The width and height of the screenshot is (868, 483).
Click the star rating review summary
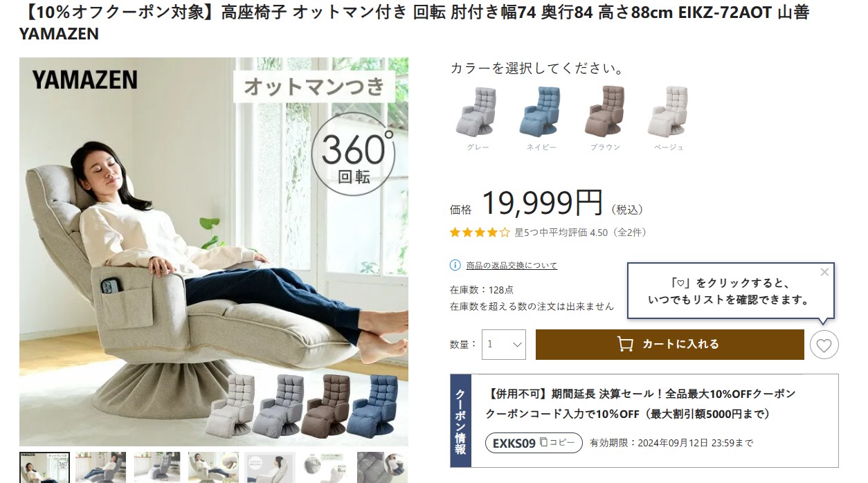click(548, 233)
